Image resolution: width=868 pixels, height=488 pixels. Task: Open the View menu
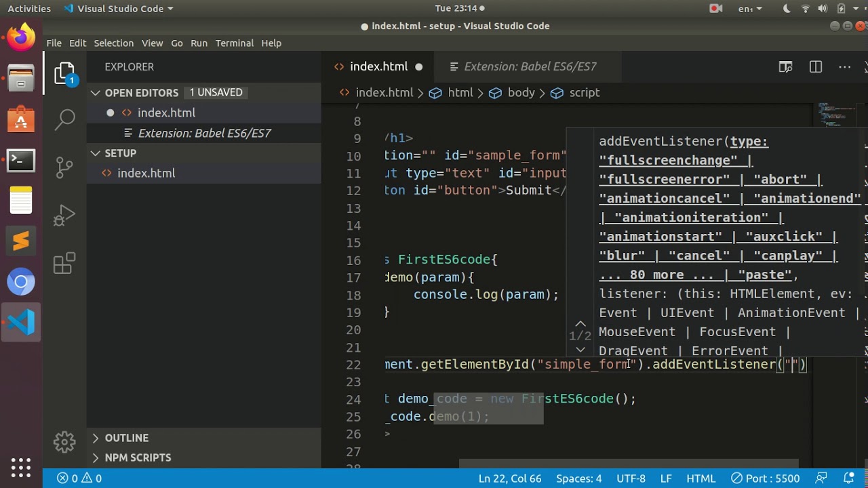pyautogui.click(x=152, y=43)
